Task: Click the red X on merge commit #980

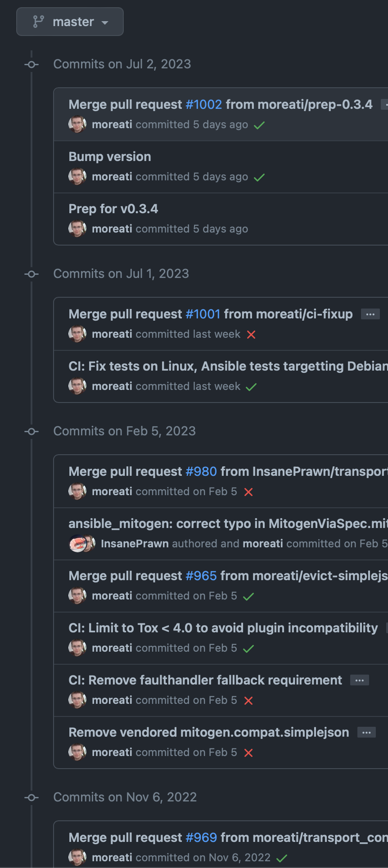Action: tap(248, 492)
